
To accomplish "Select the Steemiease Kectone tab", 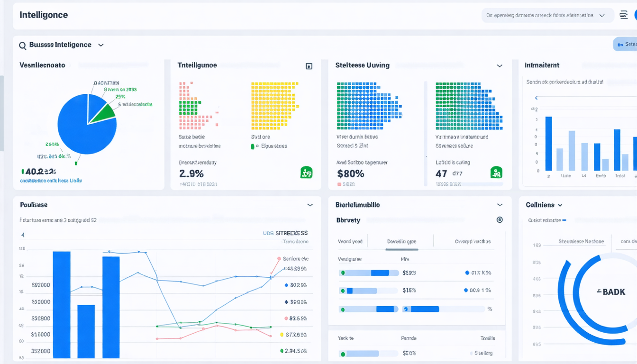I will 581,241.
